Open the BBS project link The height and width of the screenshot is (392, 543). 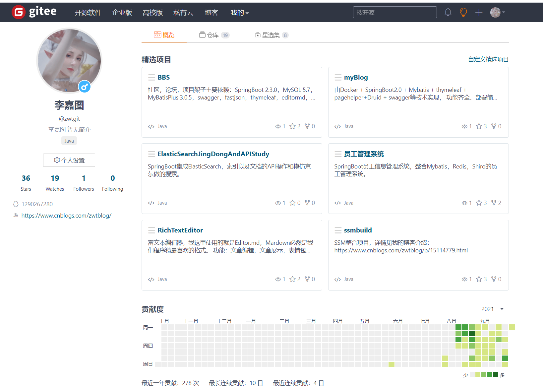pyautogui.click(x=164, y=77)
